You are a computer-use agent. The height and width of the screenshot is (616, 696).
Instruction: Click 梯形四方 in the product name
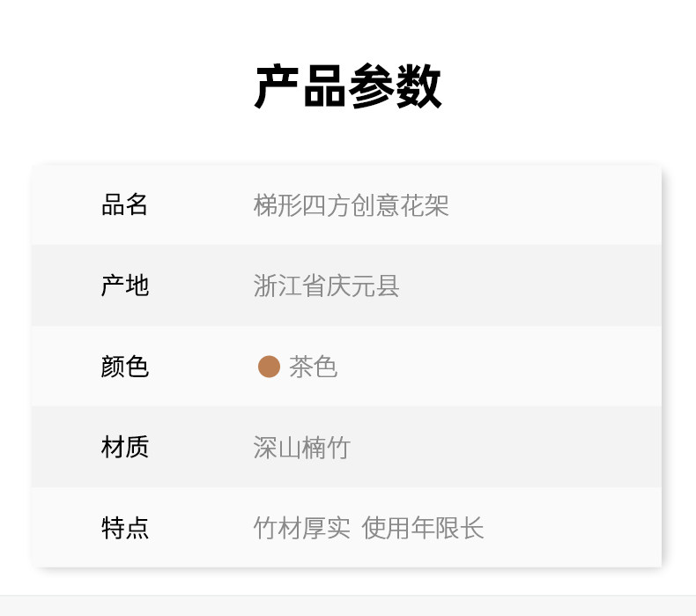pyautogui.click(x=302, y=205)
